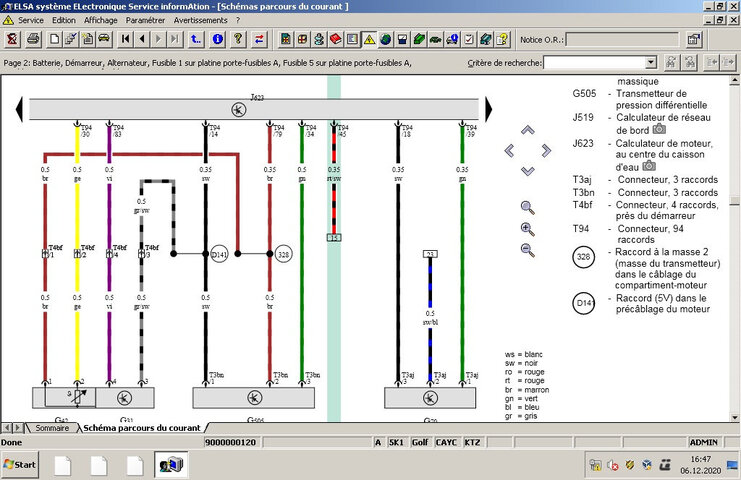Image resolution: width=741 pixels, height=480 pixels.
Task: Pan diagram down with the down chevron
Action: pyautogui.click(x=528, y=171)
